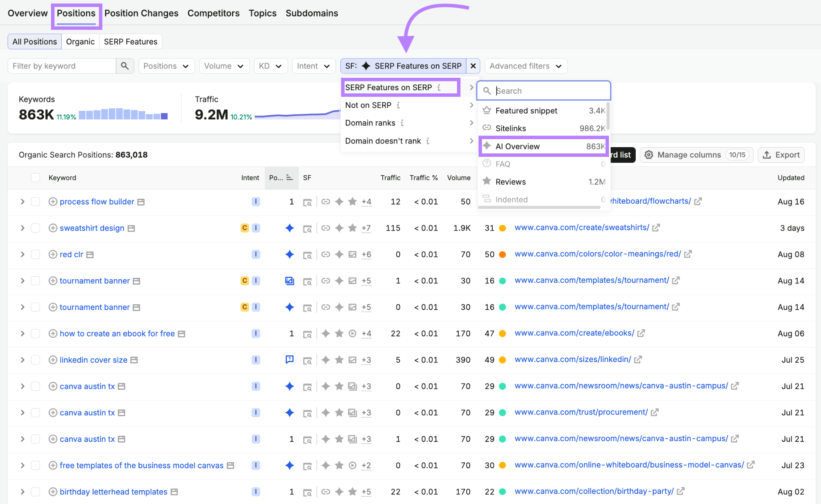Open the KD filter dropdown
Image resolution: width=821 pixels, height=504 pixels.
[271, 66]
